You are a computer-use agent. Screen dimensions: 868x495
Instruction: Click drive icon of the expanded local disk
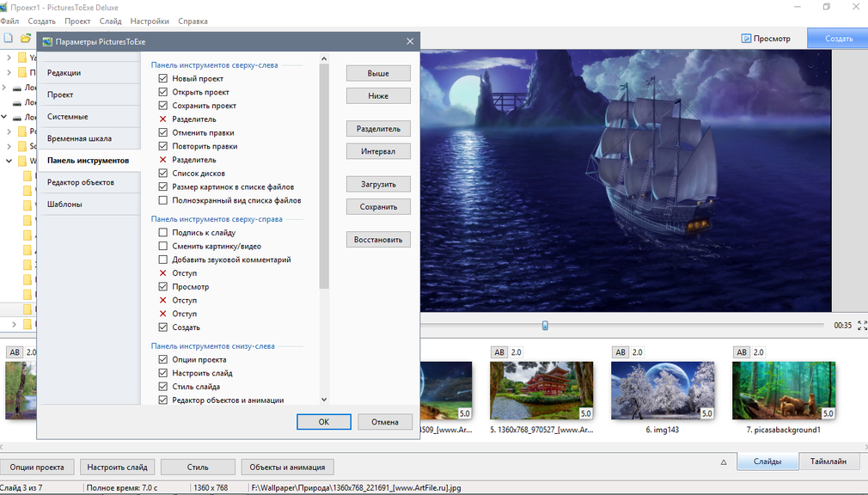(17, 117)
